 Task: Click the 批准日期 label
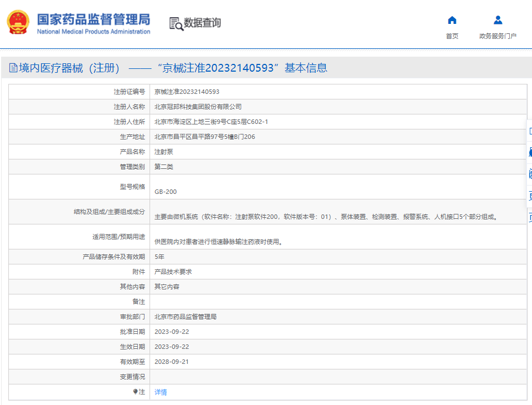132,332
